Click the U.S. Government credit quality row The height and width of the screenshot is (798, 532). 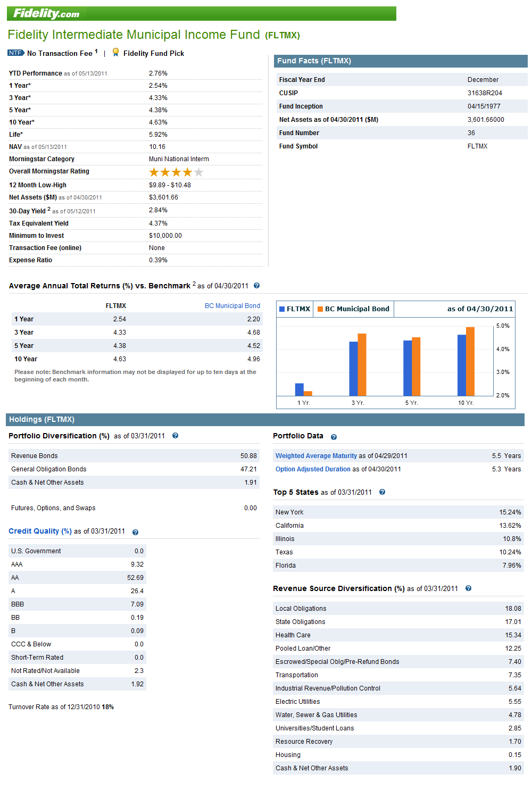[x=77, y=551]
